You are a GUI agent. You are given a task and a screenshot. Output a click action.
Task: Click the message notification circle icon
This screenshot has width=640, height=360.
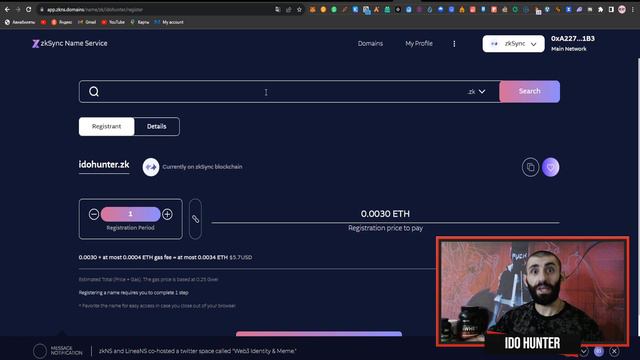click(40, 351)
